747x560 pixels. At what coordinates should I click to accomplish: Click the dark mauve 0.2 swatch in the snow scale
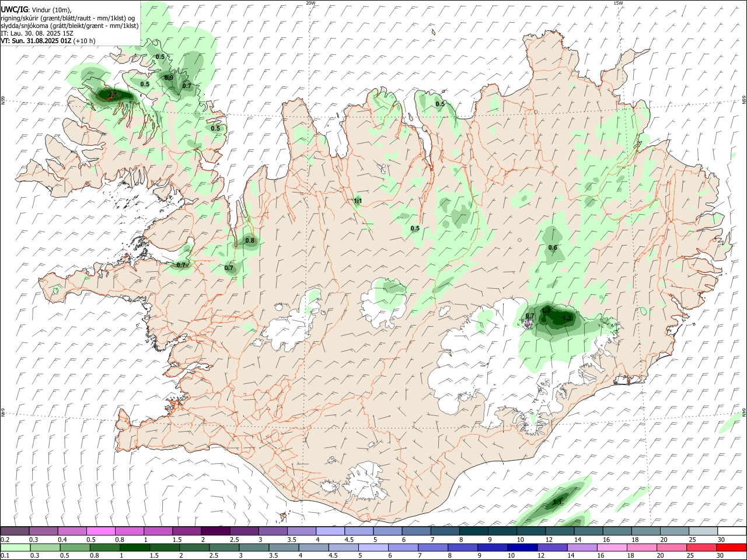15,531
